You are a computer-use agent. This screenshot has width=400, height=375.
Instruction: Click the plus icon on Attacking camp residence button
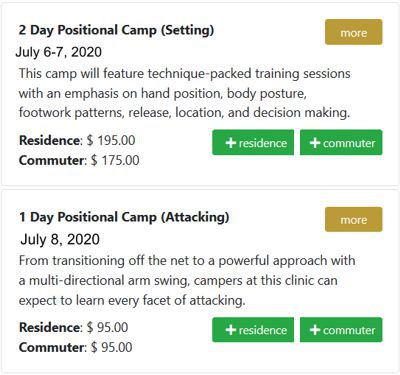tap(231, 330)
